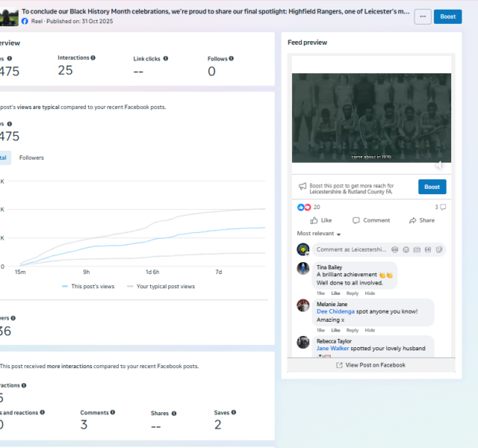
Task: Switch to the Followers tab
Action: click(x=31, y=158)
